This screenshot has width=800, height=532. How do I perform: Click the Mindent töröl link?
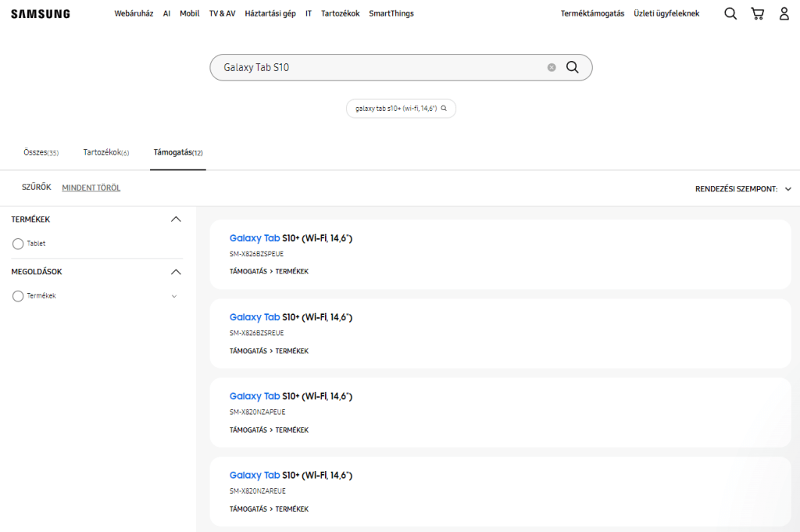(x=91, y=187)
